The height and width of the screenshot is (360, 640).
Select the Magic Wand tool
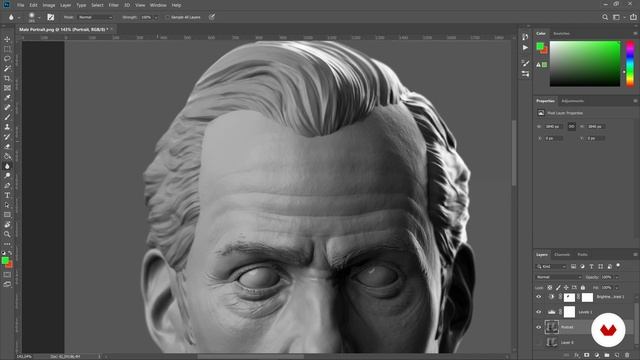tap(7, 69)
